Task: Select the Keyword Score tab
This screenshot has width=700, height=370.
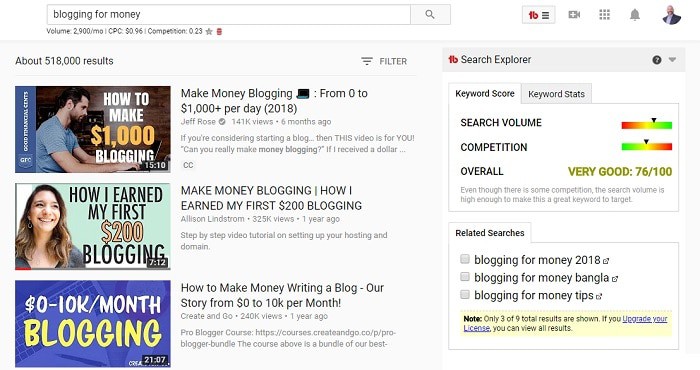Action: [485, 94]
